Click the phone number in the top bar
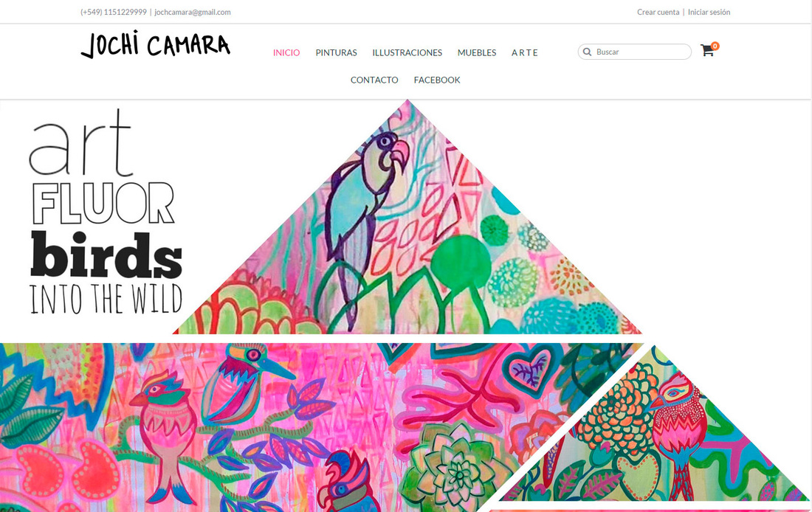 [x=114, y=12]
